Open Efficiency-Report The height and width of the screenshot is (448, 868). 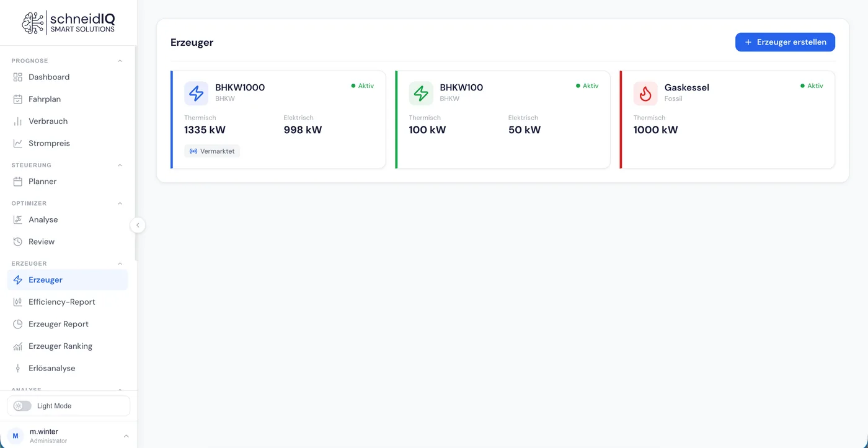pyautogui.click(x=68, y=302)
